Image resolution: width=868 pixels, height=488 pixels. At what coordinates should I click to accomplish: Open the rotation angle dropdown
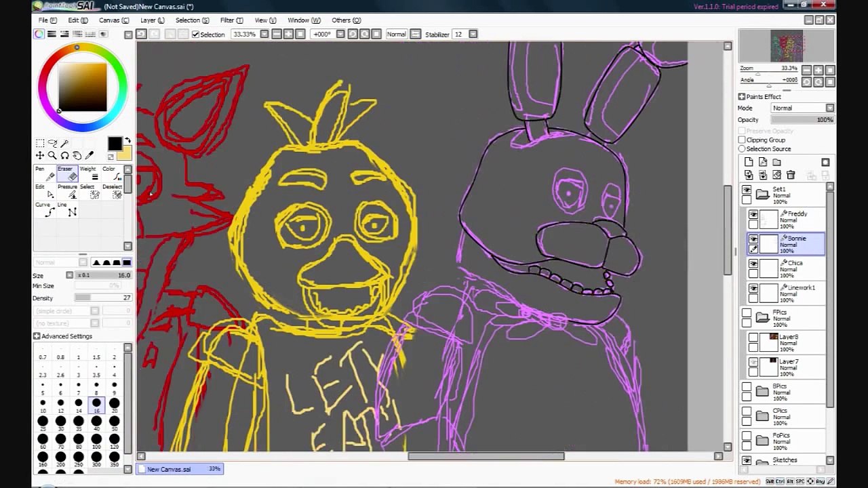340,34
